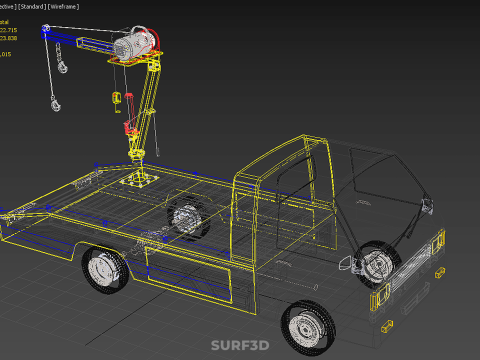Open the [Wireframe] viewport display menu
Image resolution: width=480 pixels, height=360 pixels.
click(x=63, y=7)
